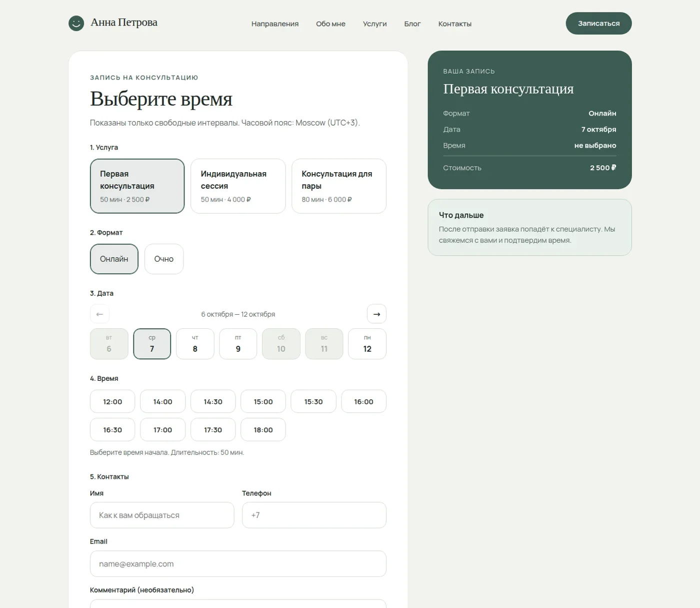The image size is (700, 608).
Task: Focus the Email input field
Action: (x=238, y=563)
